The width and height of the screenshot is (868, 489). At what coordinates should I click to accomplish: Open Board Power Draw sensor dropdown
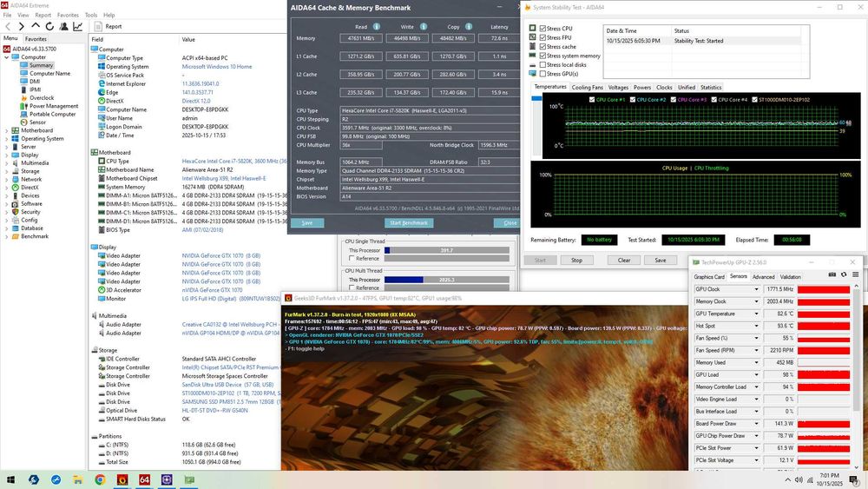click(756, 424)
